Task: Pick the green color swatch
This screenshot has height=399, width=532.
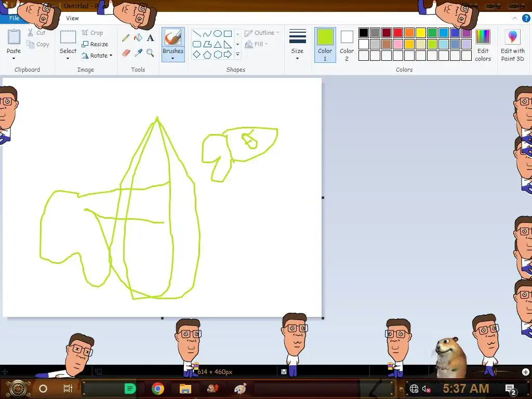Action: (432, 33)
